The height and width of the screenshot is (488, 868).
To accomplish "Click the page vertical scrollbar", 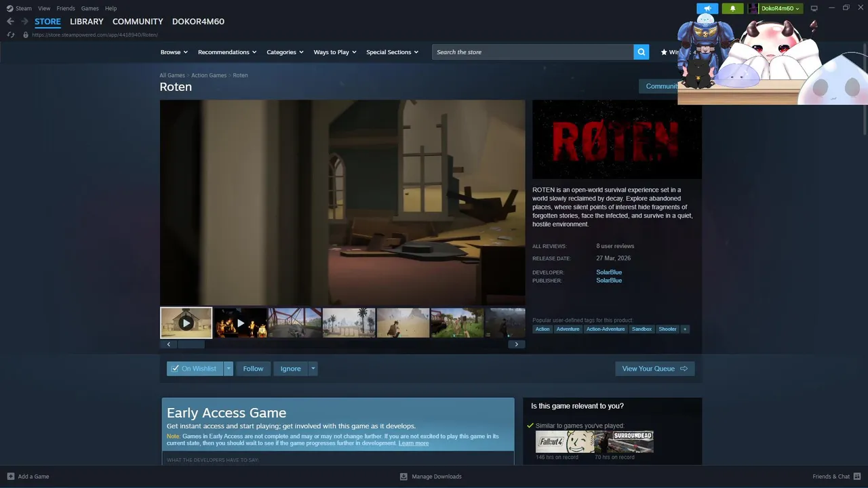I will click(864, 88).
